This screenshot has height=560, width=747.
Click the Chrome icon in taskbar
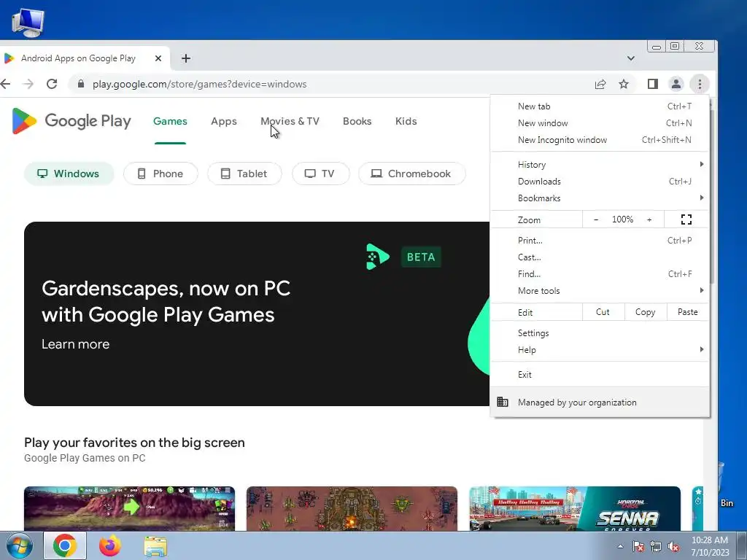[x=65, y=545]
